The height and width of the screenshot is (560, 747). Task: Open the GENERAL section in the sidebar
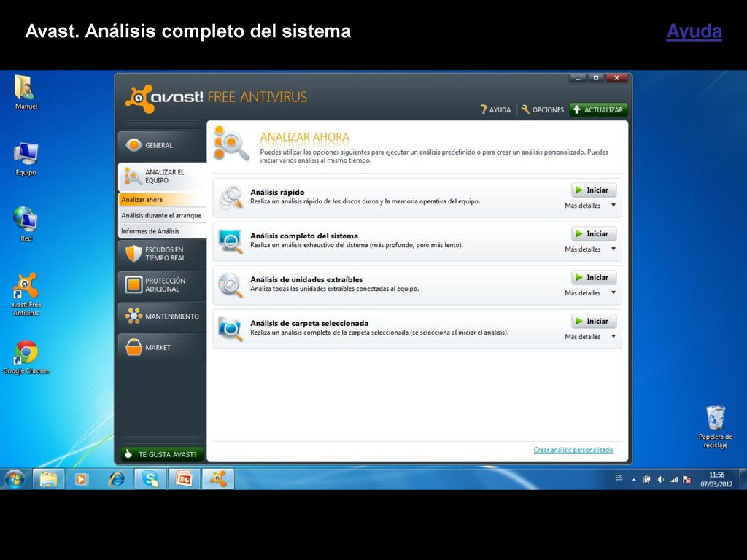coord(163,145)
